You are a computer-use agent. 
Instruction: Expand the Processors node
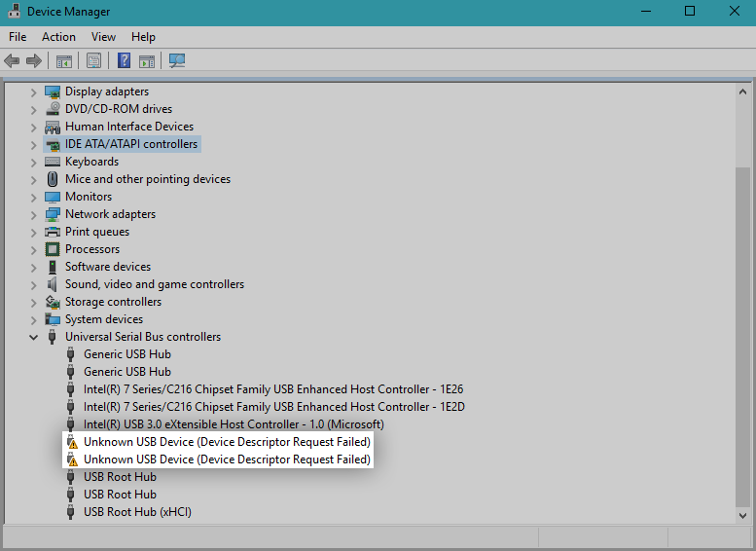[x=33, y=250]
